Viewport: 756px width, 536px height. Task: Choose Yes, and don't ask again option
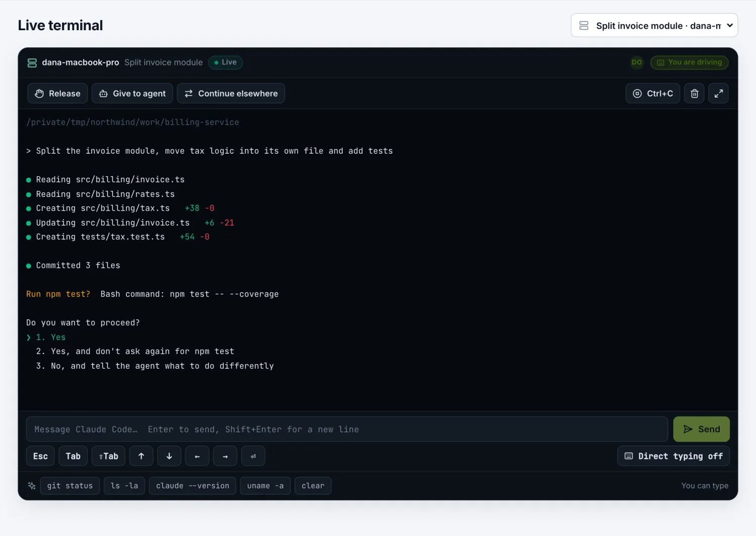coord(135,352)
